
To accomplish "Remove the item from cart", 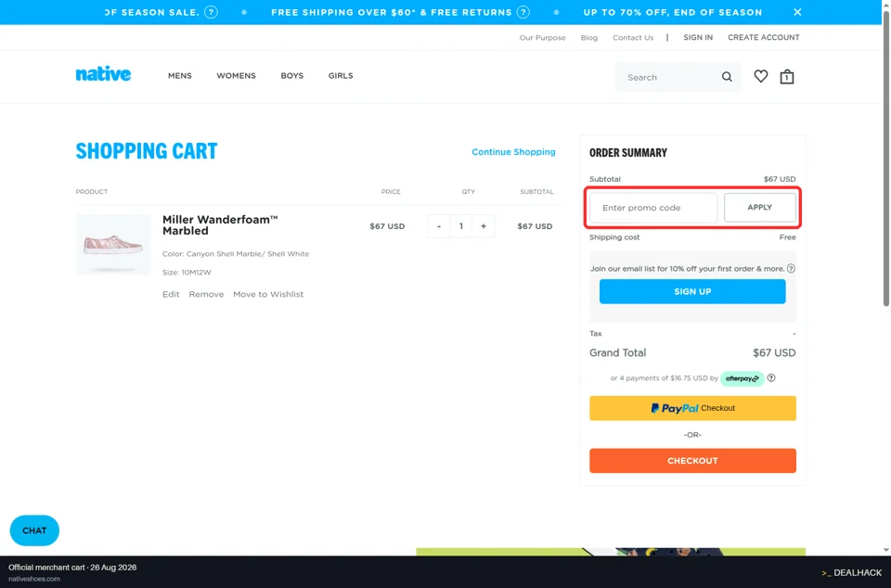I will pos(206,294).
